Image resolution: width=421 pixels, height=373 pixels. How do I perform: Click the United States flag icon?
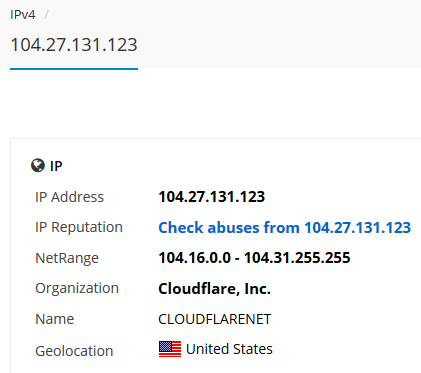tap(170, 349)
